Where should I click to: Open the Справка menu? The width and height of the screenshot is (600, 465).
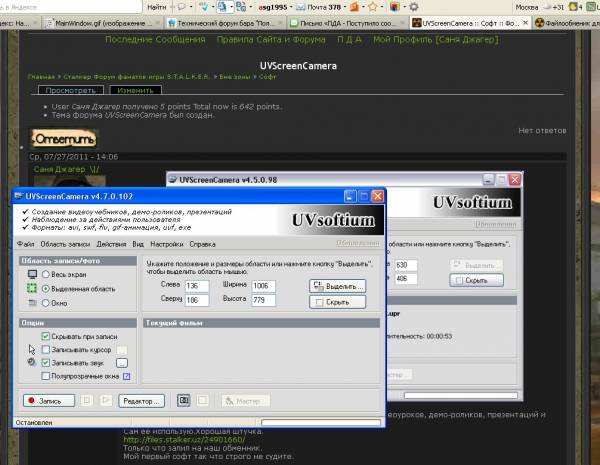(x=202, y=244)
